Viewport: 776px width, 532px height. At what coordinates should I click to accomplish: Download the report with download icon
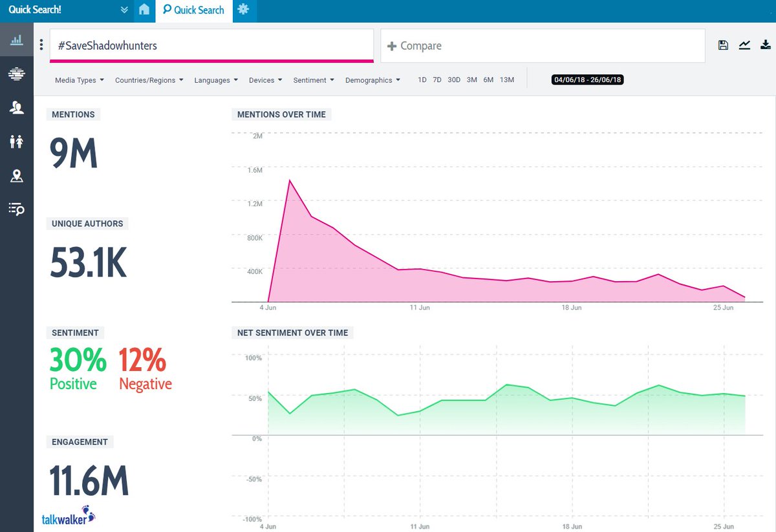coord(766,45)
